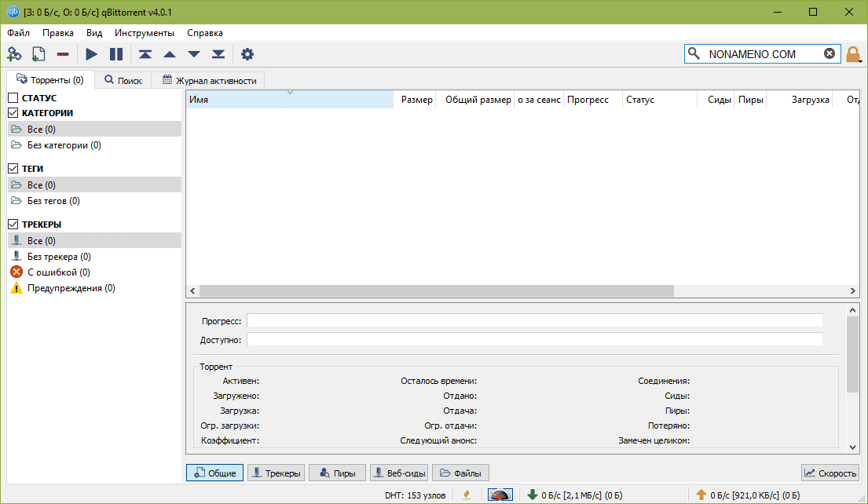Viewport: 868px width, 504px height.
Task: Open settings via the gear icon
Action: coord(247,54)
